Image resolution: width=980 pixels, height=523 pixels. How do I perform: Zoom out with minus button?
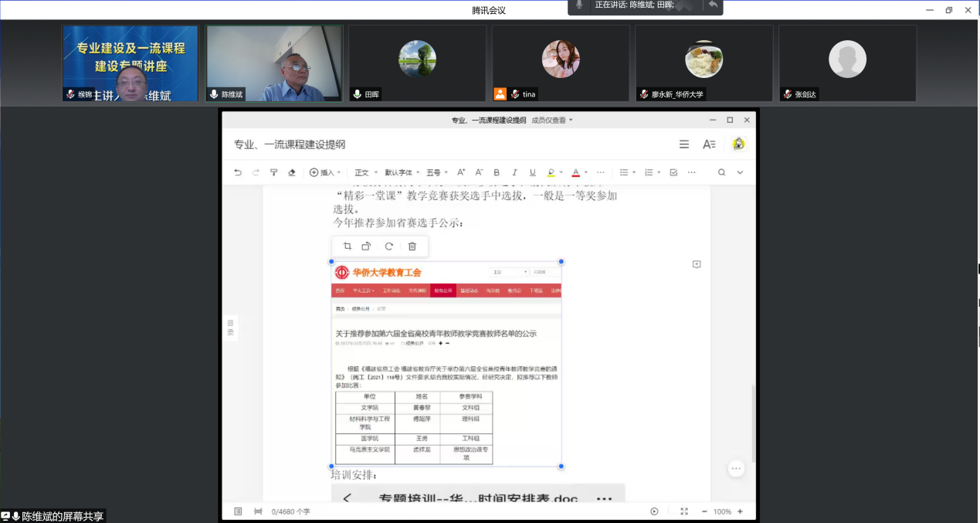704,511
